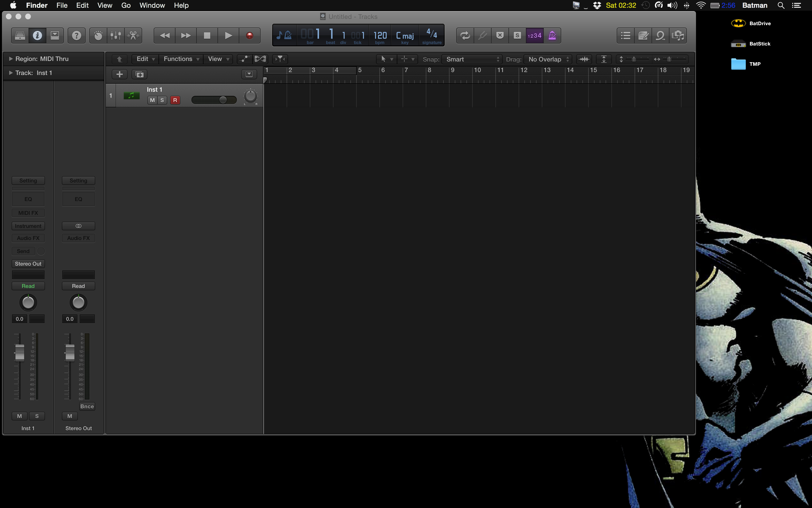Click Inst 1 green instrument icon
The image size is (812, 508).
coord(131,96)
